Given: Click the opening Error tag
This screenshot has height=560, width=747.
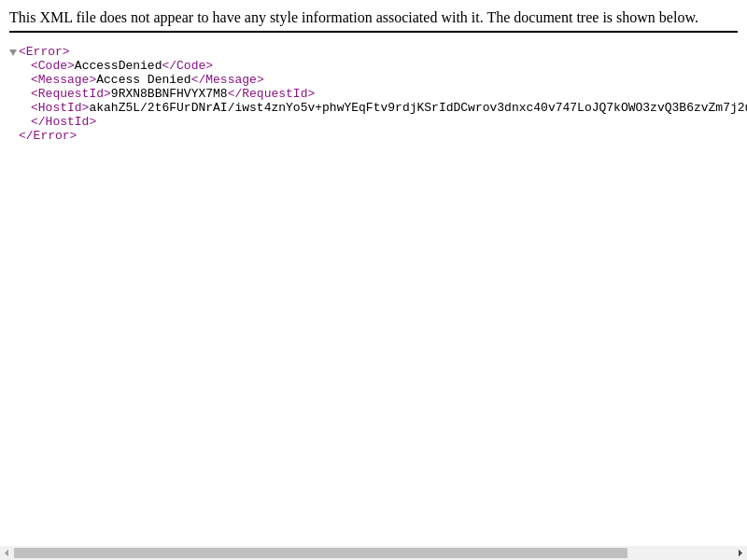Looking at the screenshot, I should [44, 52].
